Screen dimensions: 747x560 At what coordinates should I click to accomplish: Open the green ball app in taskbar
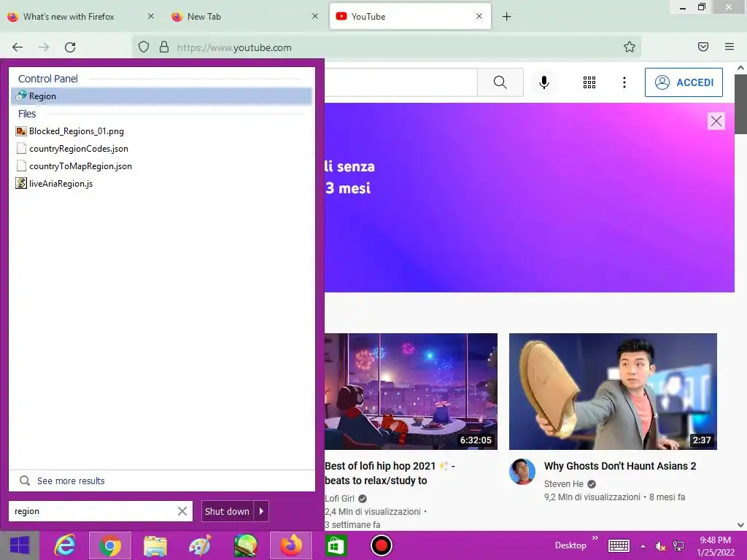245,545
